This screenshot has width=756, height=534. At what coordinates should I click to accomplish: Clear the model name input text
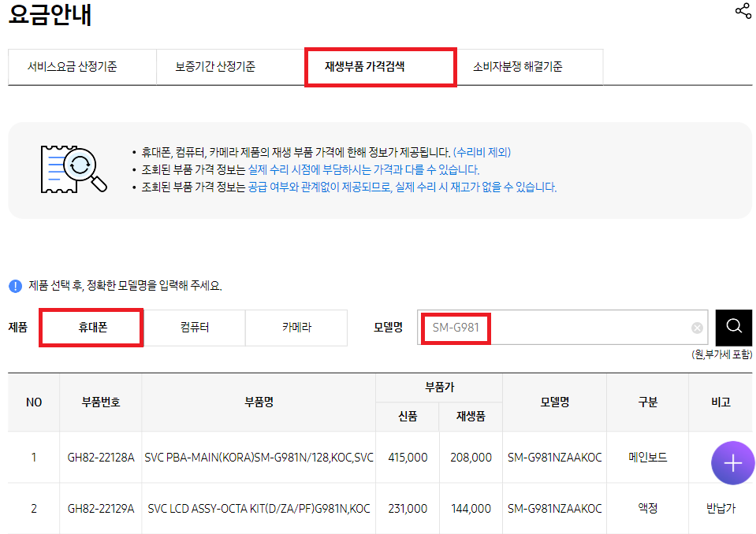(697, 328)
